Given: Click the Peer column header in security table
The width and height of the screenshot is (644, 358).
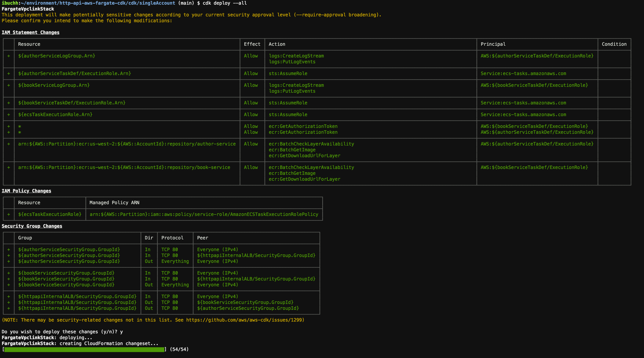Looking at the screenshot, I should pos(202,238).
